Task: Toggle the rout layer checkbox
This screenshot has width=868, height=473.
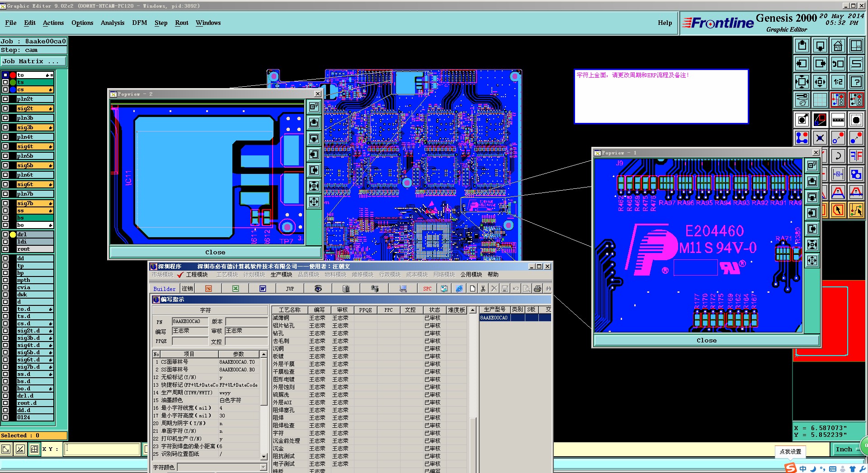Action: (5, 249)
